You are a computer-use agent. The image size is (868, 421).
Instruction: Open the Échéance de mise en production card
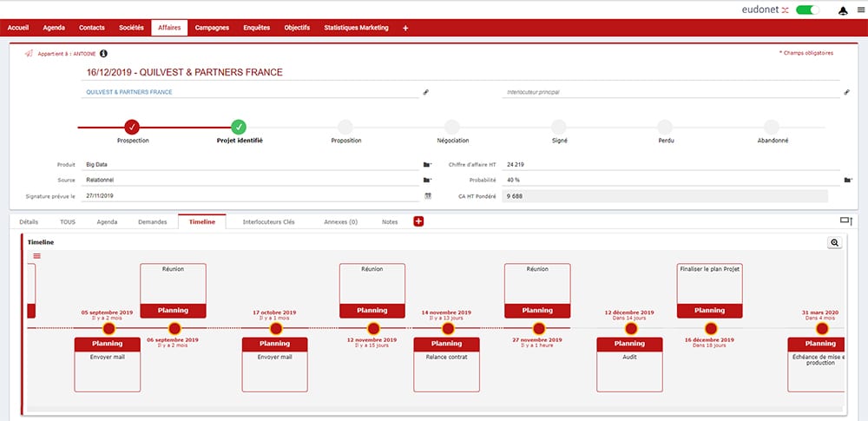coord(817,365)
